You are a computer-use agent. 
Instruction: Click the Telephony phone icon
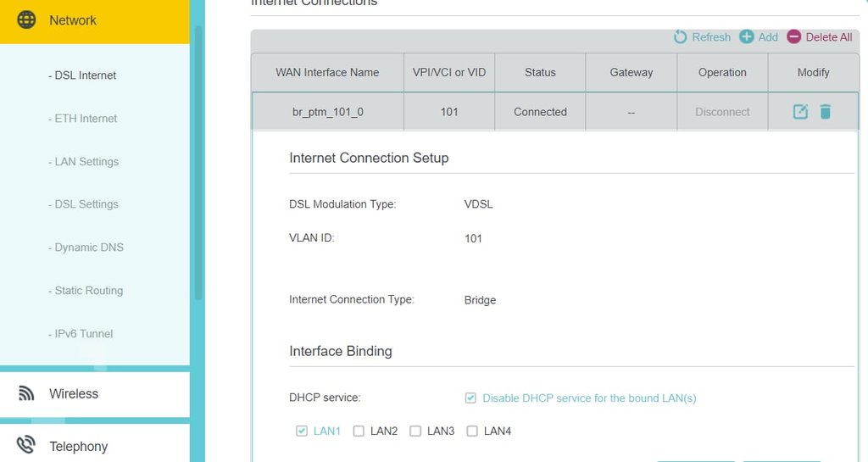[x=26, y=445]
